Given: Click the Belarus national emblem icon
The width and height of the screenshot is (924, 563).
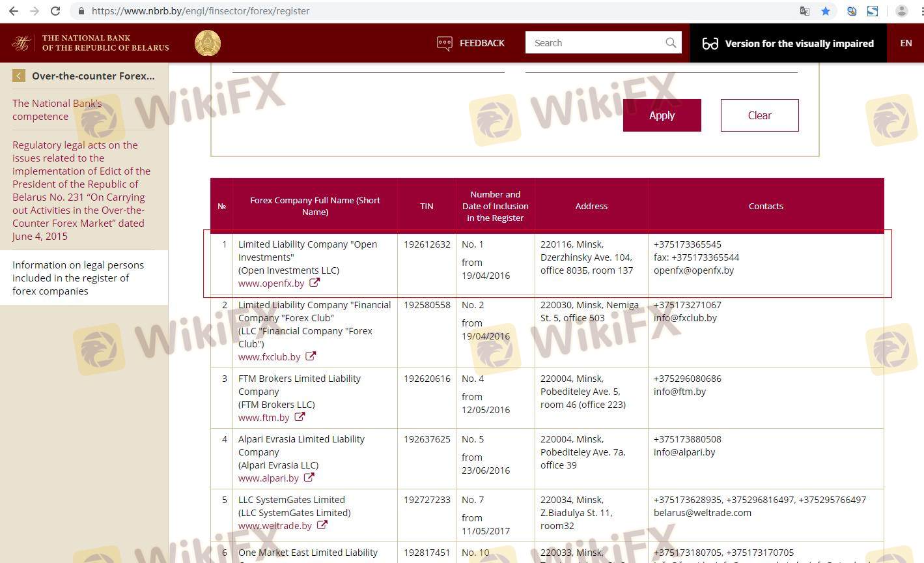Looking at the screenshot, I should (x=208, y=44).
